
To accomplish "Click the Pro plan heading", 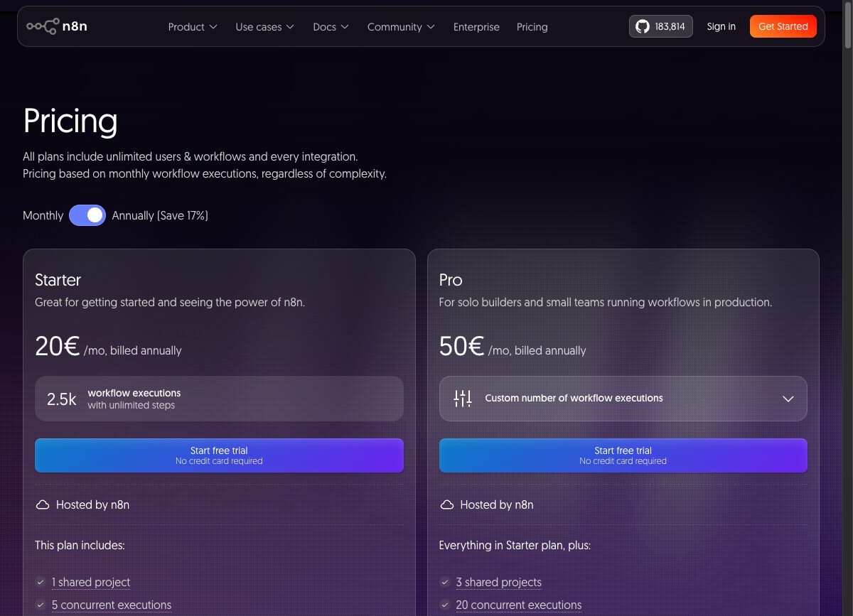I will [x=451, y=280].
